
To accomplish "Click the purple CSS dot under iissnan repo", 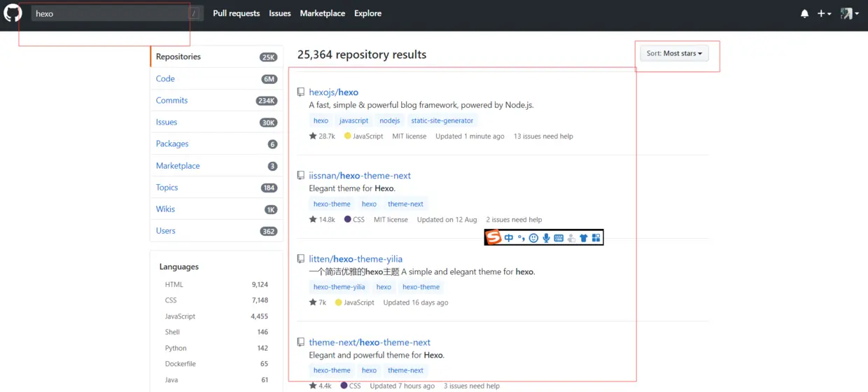I will 347,220.
